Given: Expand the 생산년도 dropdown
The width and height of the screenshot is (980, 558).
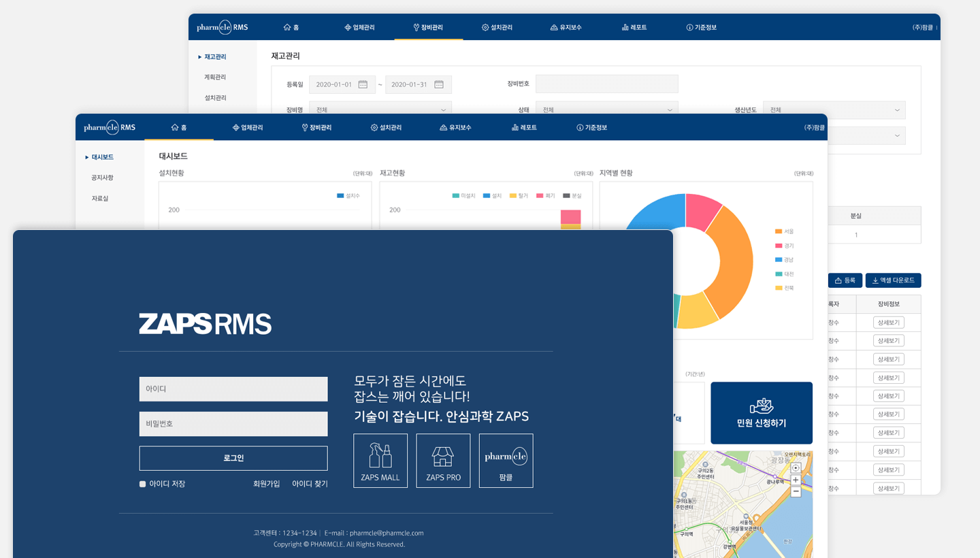Looking at the screenshot, I should coord(834,110).
